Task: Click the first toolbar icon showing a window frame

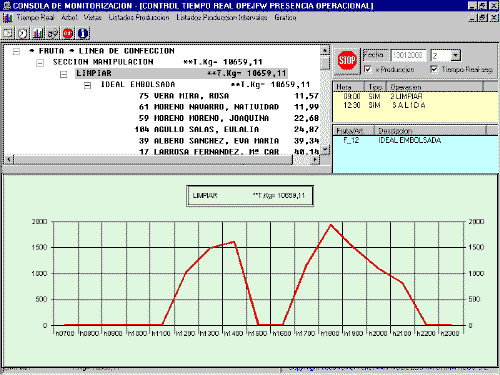Action: coord(8,33)
